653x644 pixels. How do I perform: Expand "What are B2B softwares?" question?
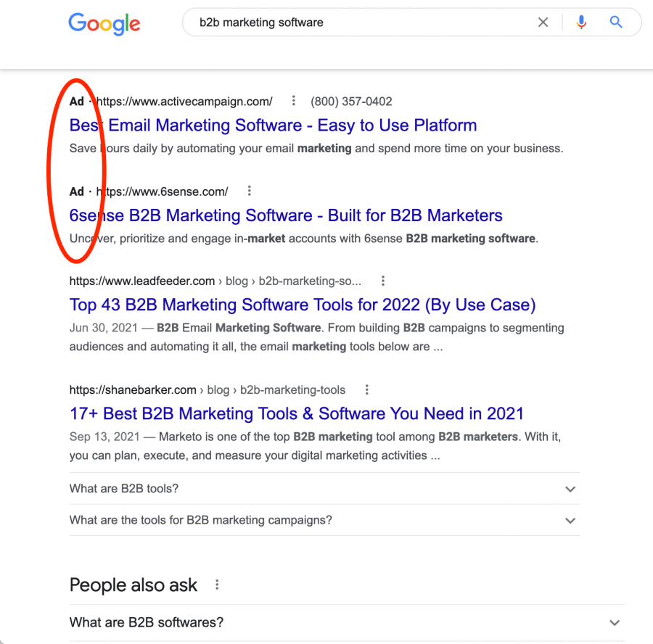pos(347,623)
